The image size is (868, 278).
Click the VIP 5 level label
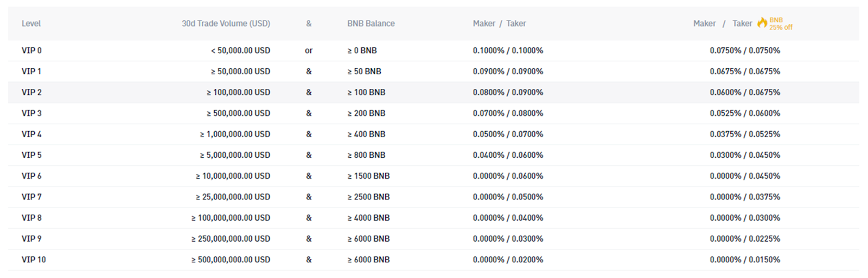[x=31, y=155]
